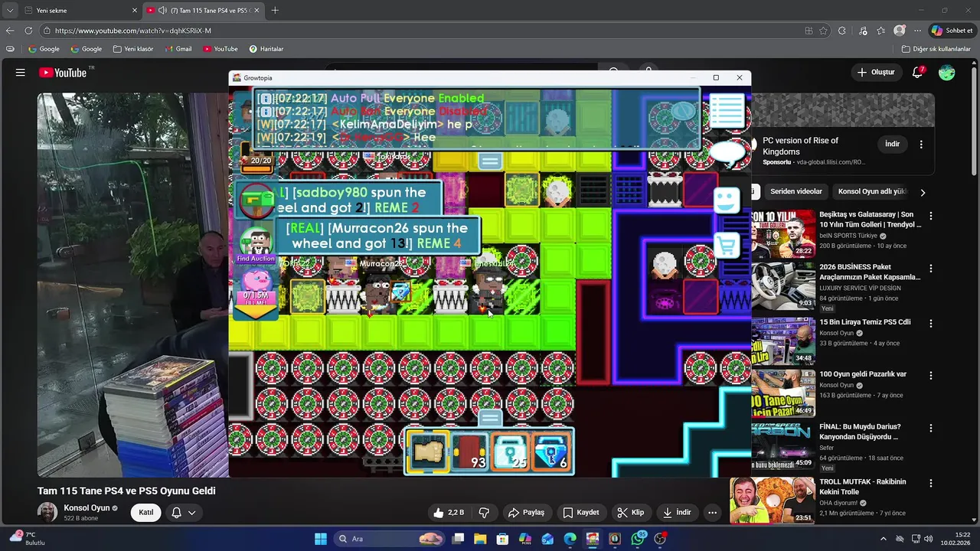Open OBS Studio from the taskbar
Screen dimensions: 980x551
tap(660, 539)
